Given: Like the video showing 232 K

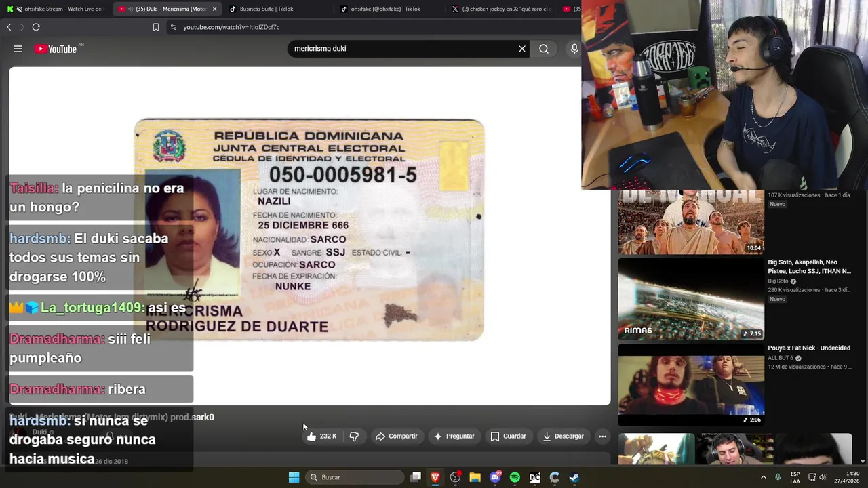Looking at the screenshot, I should tap(321, 436).
